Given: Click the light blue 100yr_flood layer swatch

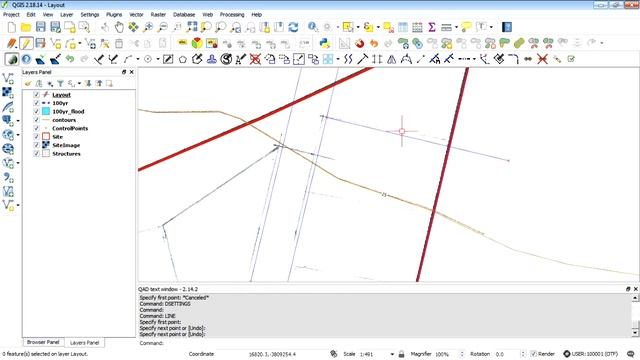Looking at the screenshot, I should (46, 111).
